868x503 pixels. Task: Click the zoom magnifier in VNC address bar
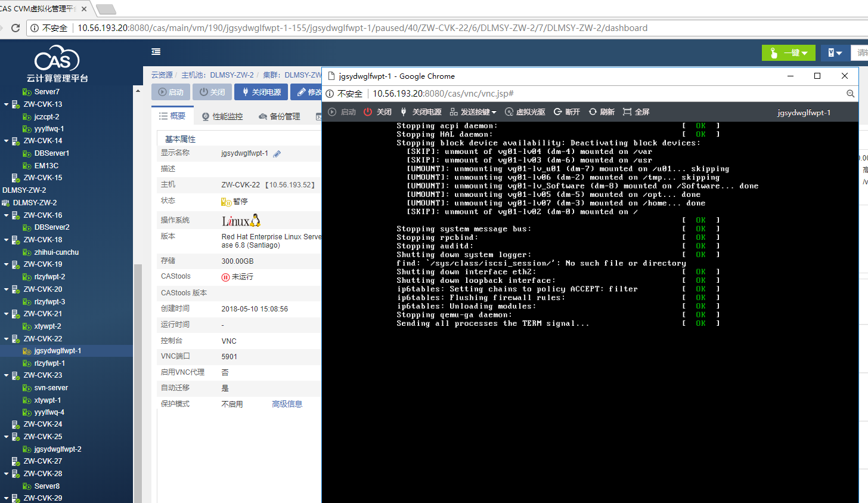(851, 94)
